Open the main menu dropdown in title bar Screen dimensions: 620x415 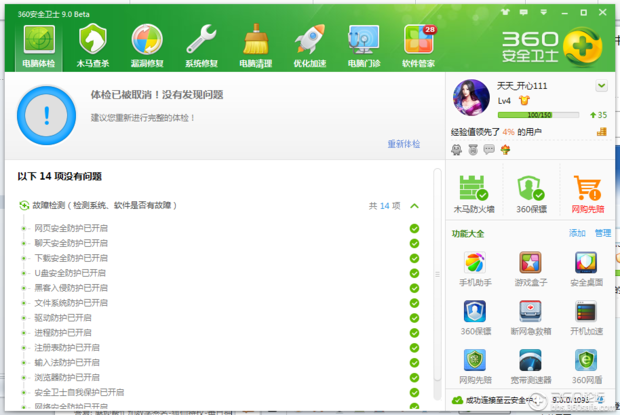(x=544, y=12)
